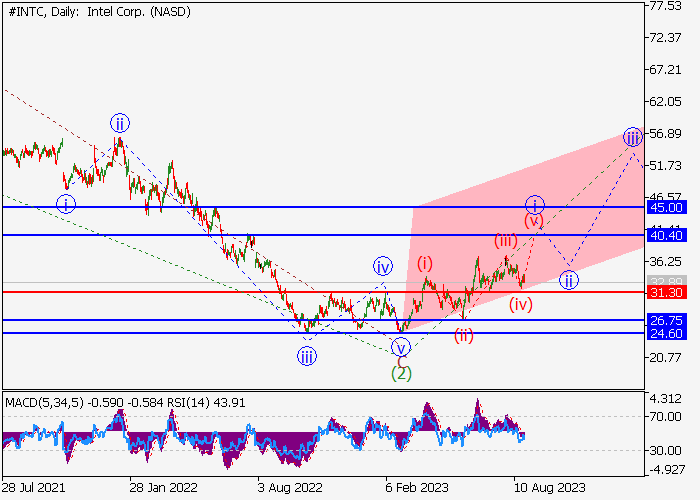Click the 70.00 RSI scale value
Screen dimensions: 700x500
pyautogui.click(x=666, y=417)
